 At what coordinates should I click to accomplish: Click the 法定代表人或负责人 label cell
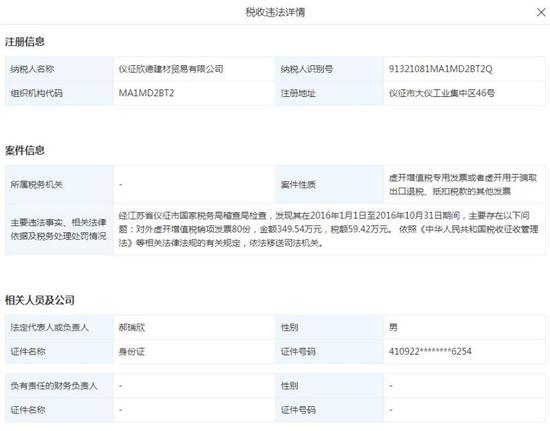59,327
